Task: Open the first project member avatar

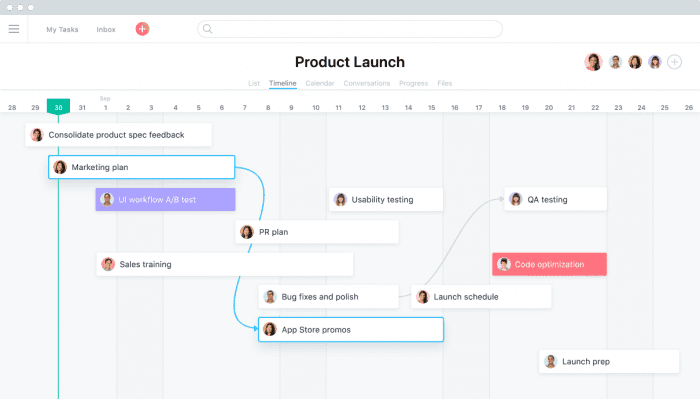Action: pos(593,62)
